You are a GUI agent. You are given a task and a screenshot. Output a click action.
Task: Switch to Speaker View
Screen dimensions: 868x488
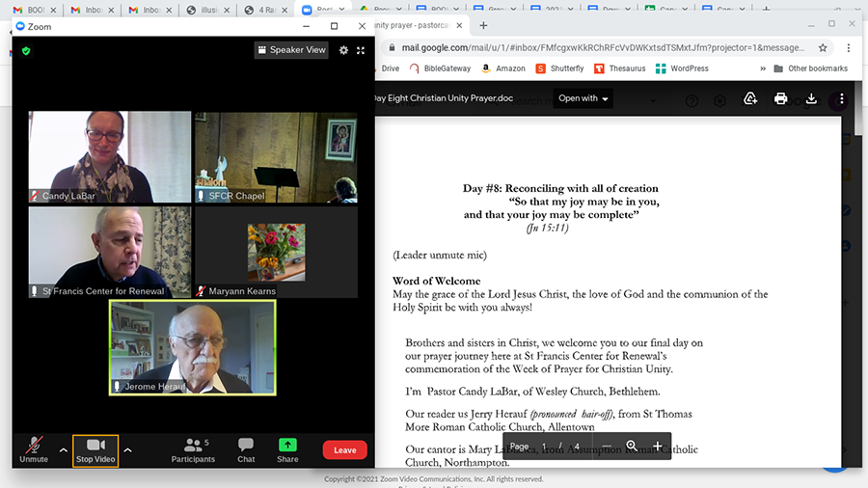pyautogui.click(x=291, y=50)
